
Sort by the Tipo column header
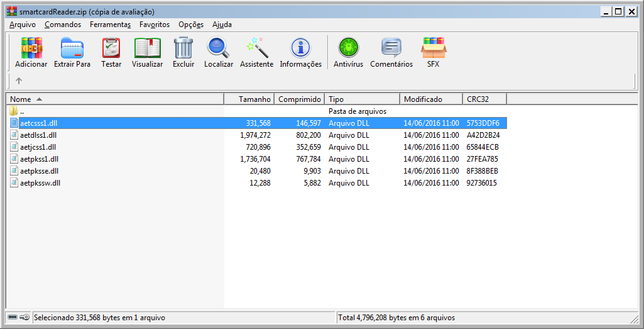click(x=363, y=99)
